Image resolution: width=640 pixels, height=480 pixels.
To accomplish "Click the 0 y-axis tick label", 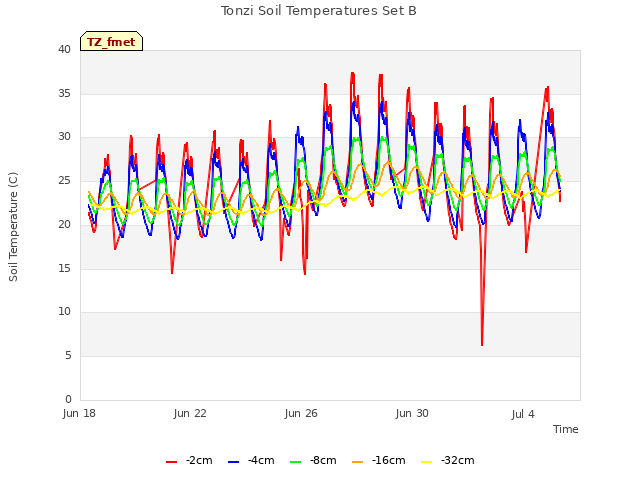I will pyautogui.click(x=68, y=399).
